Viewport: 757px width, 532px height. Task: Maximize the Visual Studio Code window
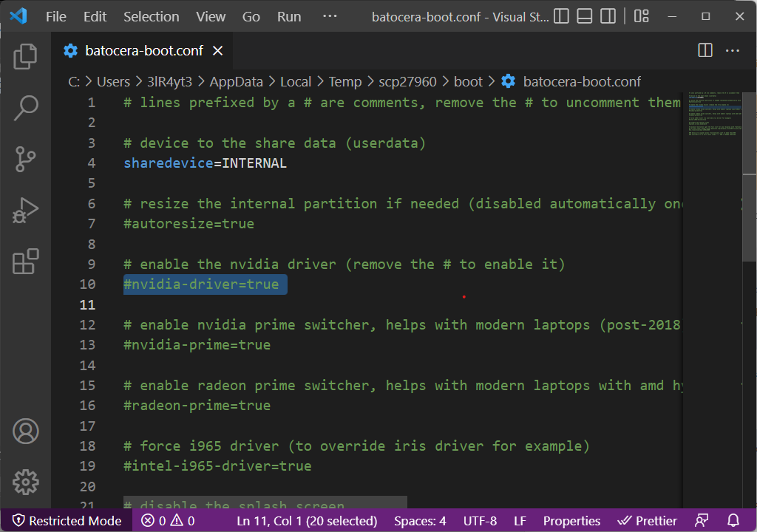tap(705, 16)
